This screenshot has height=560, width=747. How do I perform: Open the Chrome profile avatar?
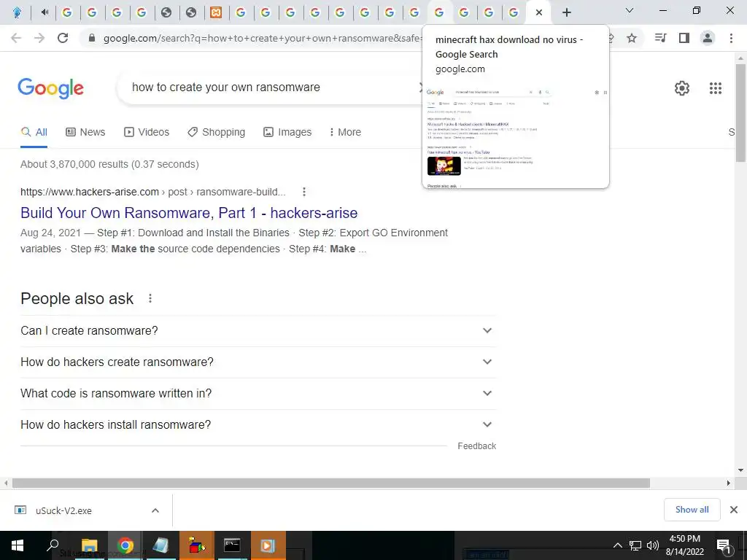[x=708, y=38]
